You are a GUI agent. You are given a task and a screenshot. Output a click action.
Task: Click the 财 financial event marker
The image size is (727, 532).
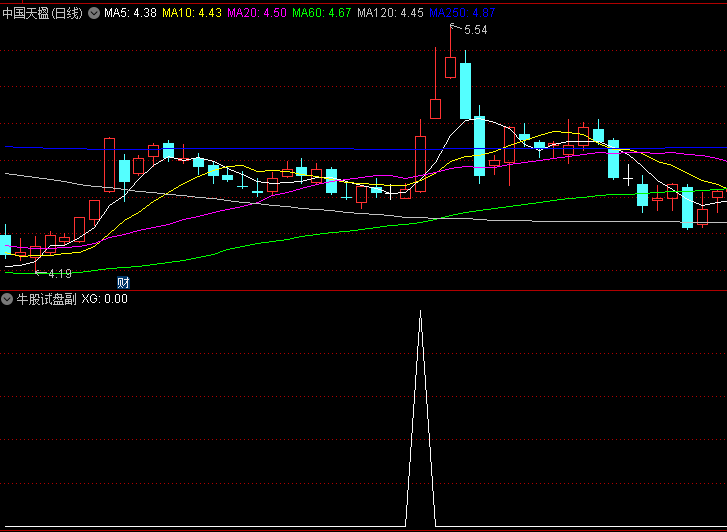click(123, 283)
